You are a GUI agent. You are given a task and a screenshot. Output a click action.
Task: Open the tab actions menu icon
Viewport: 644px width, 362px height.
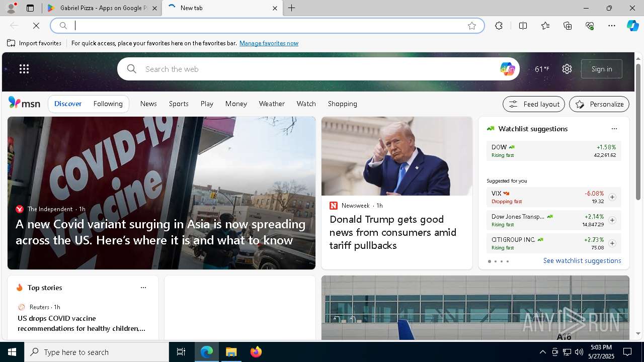(x=30, y=8)
